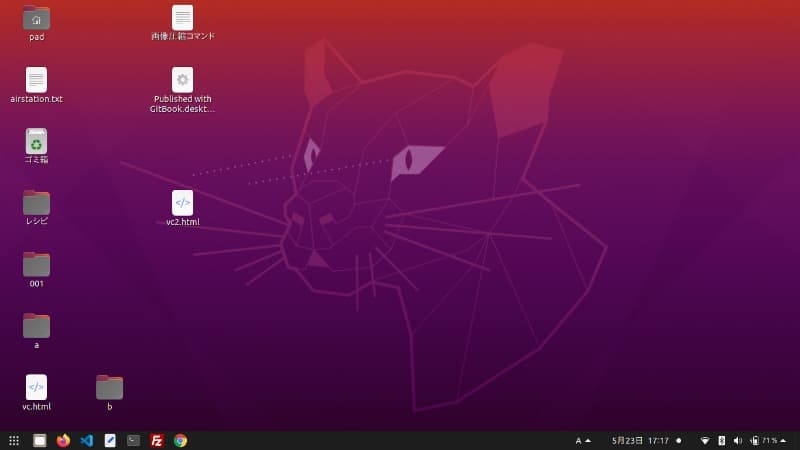Screen dimensions: 800x450
Task: Click the 71% battery label in the tray
Action: (770, 440)
